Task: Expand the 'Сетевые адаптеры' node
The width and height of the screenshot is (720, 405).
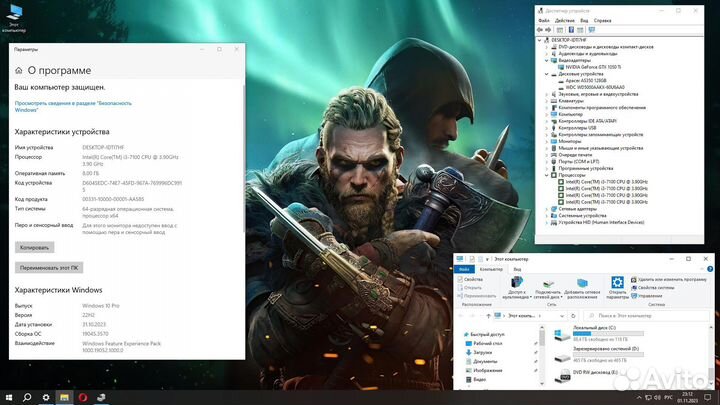Action: point(547,208)
